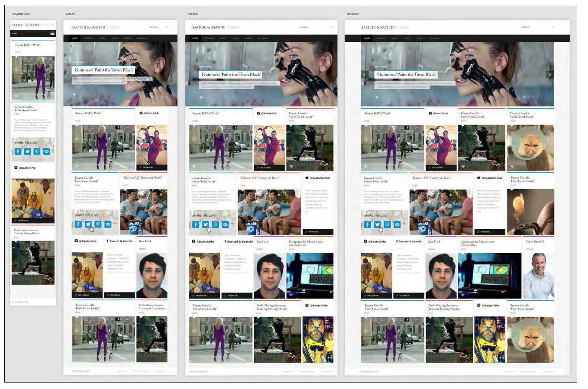The width and height of the screenshot is (588, 389).
Task: Click the Search field in tablet header
Action: coord(158,27)
